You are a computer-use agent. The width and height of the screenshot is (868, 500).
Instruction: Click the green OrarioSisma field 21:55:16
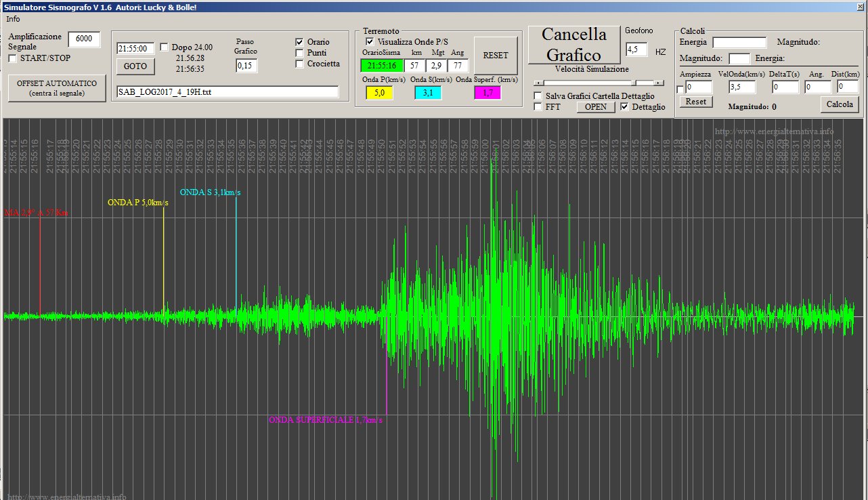tap(382, 66)
